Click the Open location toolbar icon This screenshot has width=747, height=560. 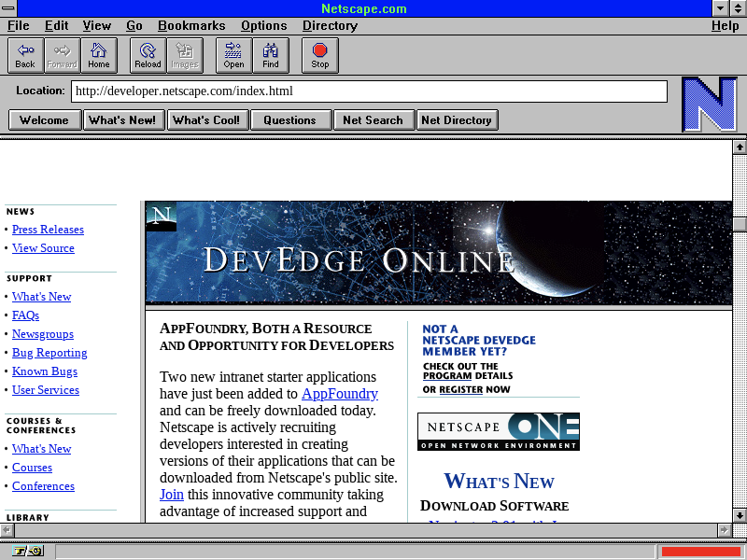pyautogui.click(x=233, y=55)
